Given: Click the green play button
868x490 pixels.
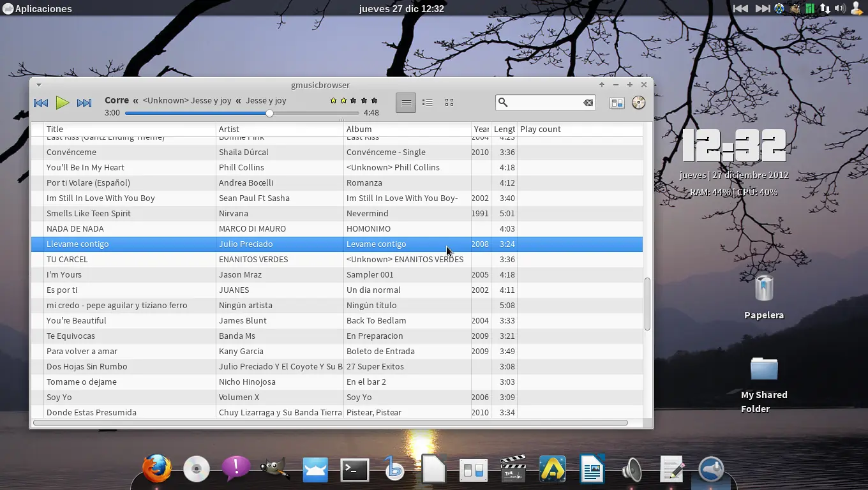Looking at the screenshot, I should click(63, 103).
